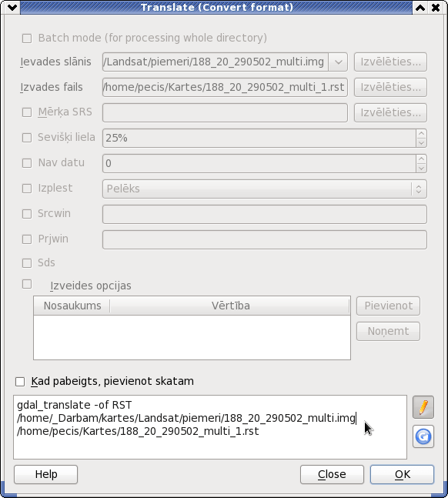Increase the Sevišķi liela percentage spinner
The image size is (448, 498).
tap(421, 134)
